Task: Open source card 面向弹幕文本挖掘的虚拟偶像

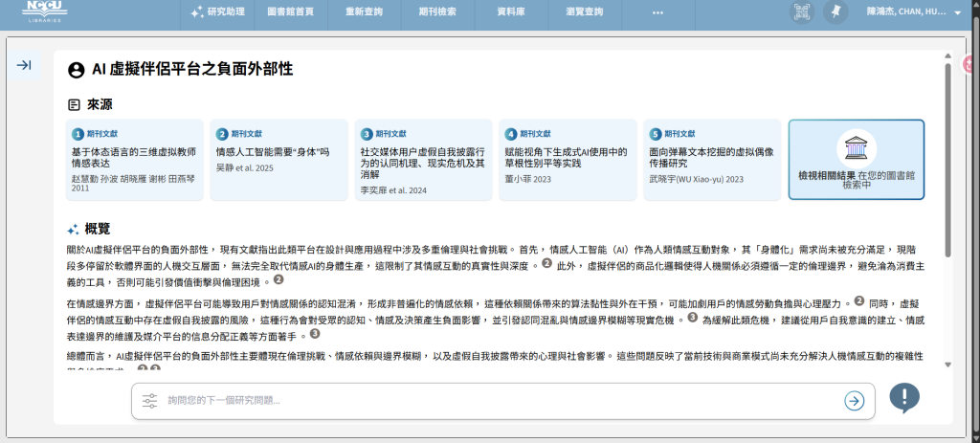Action: [712, 160]
